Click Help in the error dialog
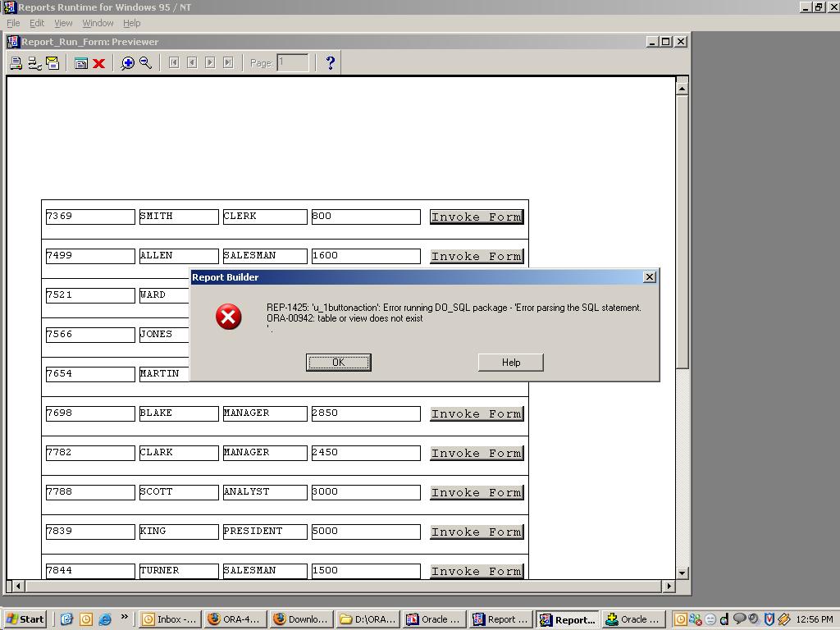Image resolution: width=840 pixels, height=630 pixels. click(510, 363)
